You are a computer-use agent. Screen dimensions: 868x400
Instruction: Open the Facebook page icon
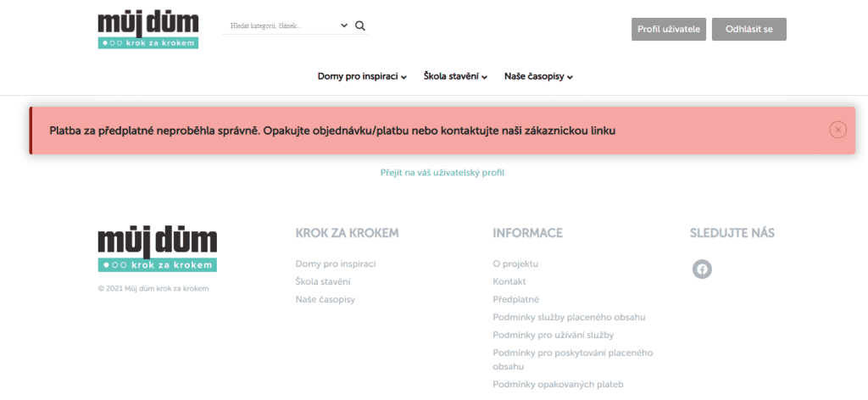pyautogui.click(x=702, y=269)
